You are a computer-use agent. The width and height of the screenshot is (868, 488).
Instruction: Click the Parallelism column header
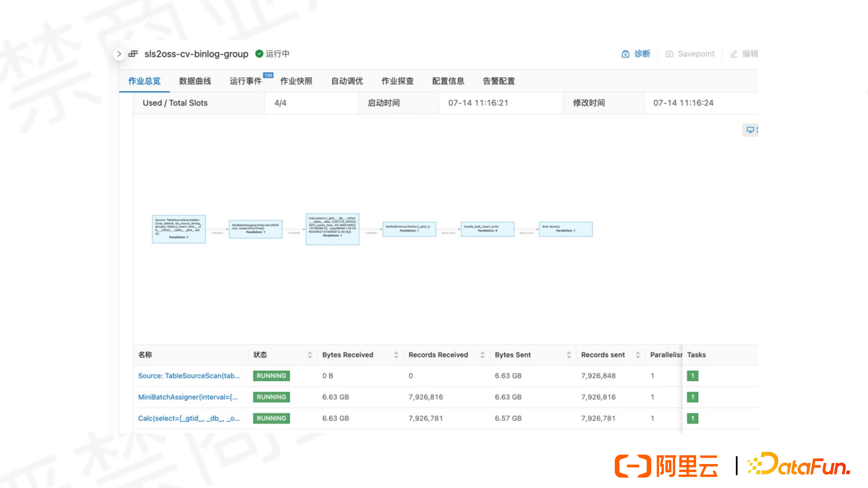[x=666, y=355]
